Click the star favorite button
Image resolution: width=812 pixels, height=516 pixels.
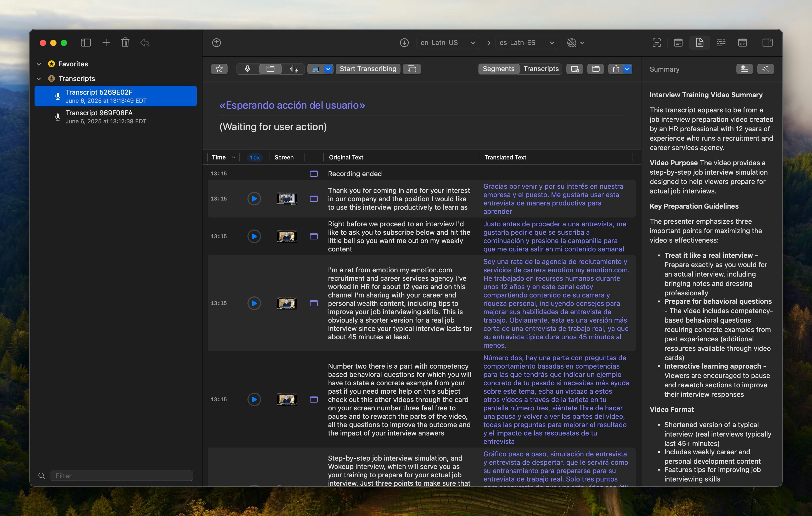(219, 69)
